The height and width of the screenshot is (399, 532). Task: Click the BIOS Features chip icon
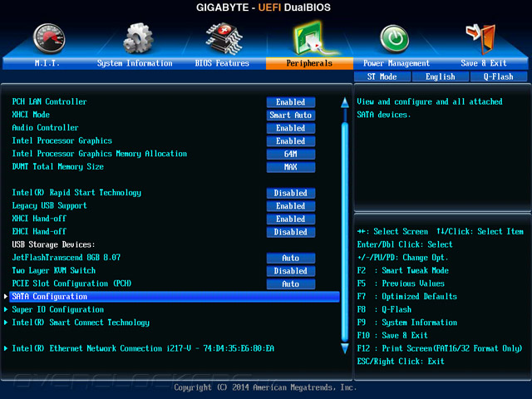(x=224, y=38)
